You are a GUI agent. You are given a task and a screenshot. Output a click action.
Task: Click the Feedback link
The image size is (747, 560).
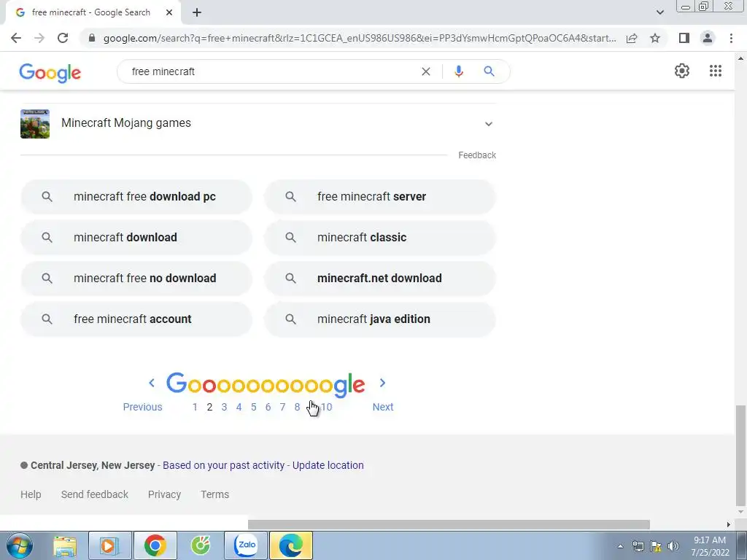(x=477, y=155)
